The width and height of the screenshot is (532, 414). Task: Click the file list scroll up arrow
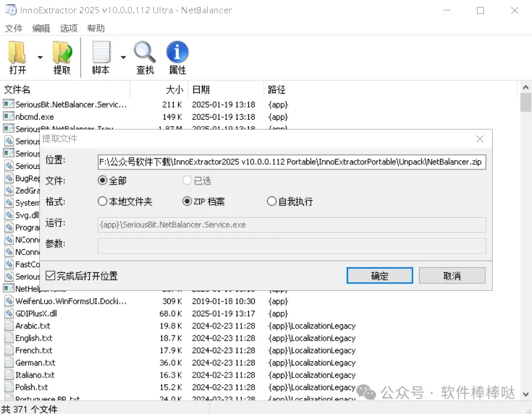point(526,87)
